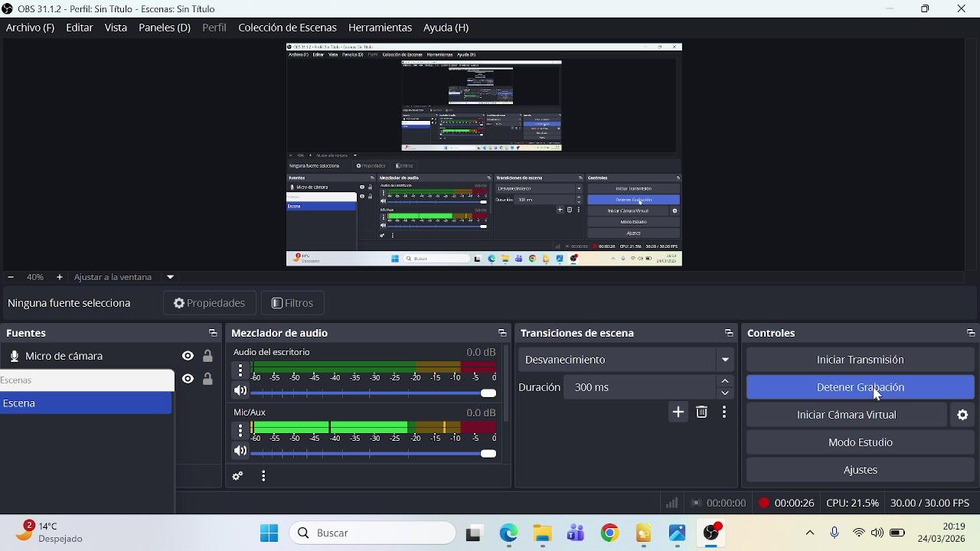Viewport: 980px width, 551px height.
Task: Click the remove transition trash icon
Action: 701,412
